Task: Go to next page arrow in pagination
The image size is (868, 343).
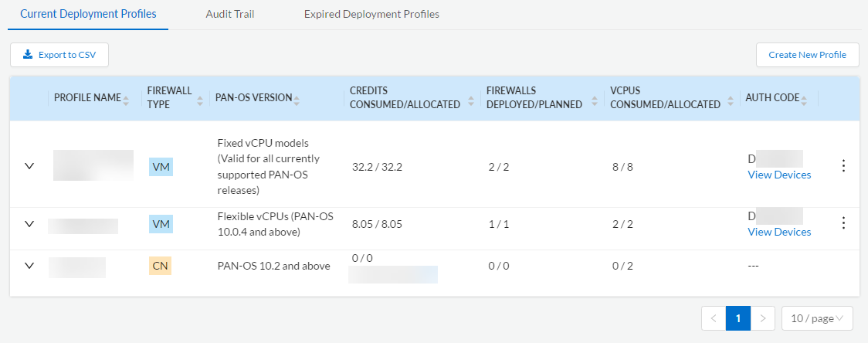Action: 763,318
